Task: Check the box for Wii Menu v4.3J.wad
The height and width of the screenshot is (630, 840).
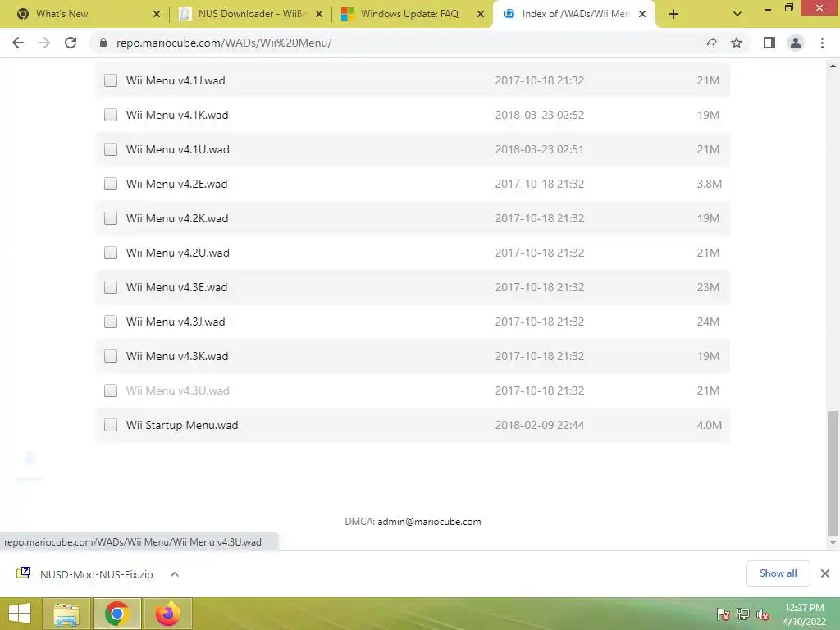Action: click(x=111, y=322)
